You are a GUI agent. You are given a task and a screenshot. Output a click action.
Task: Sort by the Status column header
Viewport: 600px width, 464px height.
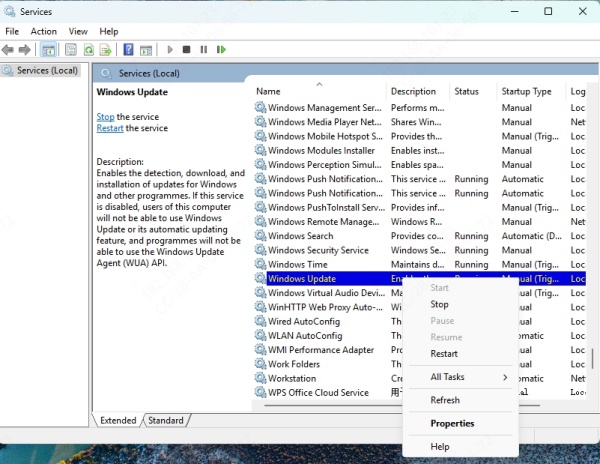click(x=473, y=91)
